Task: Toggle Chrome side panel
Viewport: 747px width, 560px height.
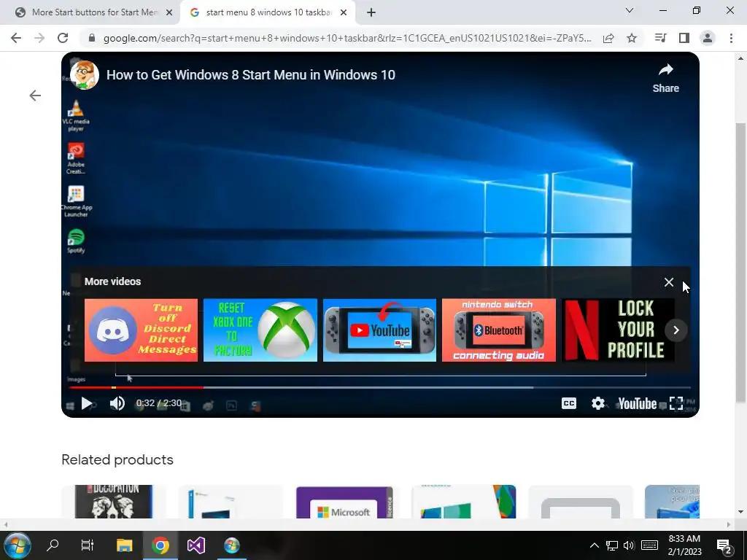Action: coord(684,38)
